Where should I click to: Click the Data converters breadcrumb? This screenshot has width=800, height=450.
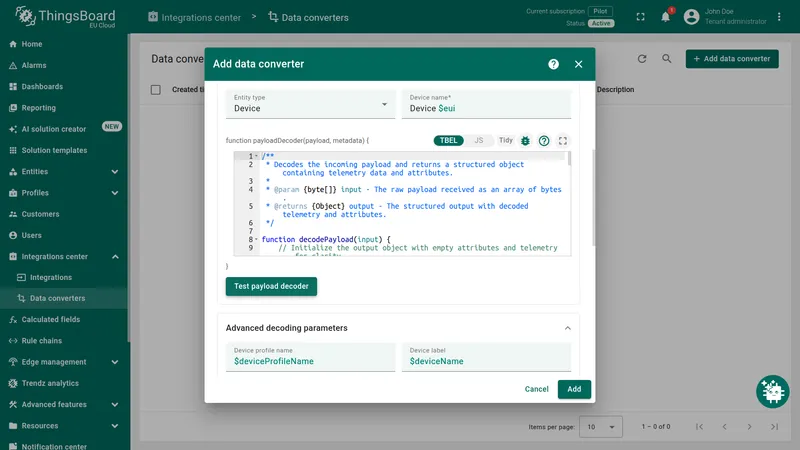308,17
